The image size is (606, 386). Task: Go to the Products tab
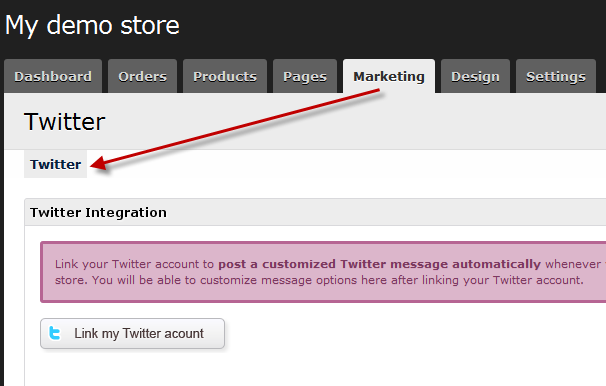pyautogui.click(x=225, y=76)
